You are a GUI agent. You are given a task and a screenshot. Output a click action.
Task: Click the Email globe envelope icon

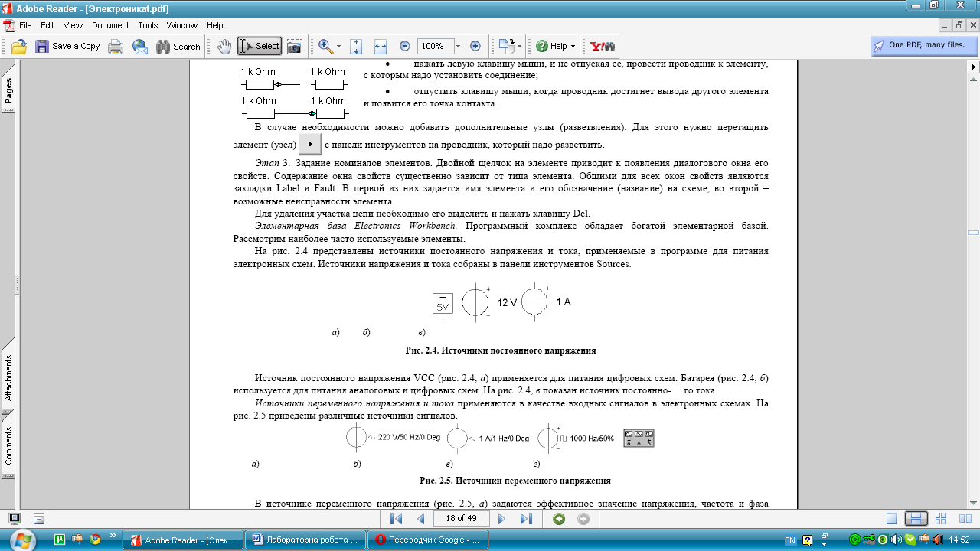pos(140,46)
